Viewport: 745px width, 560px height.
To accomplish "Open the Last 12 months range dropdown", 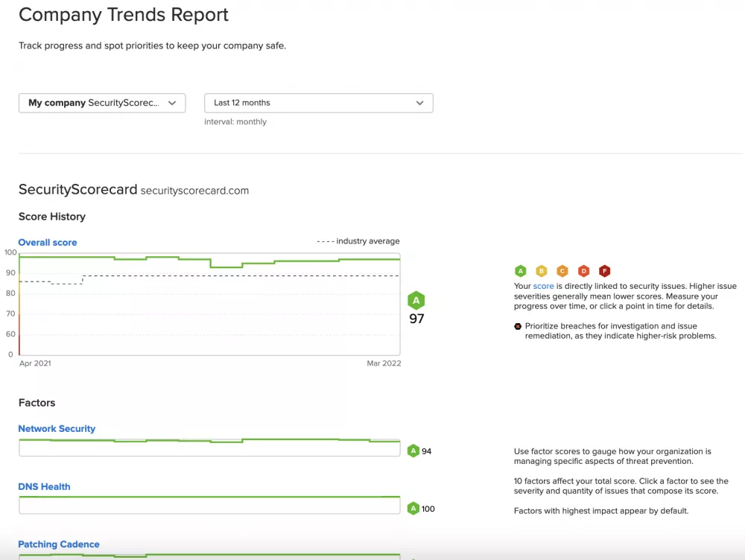I will 318,103.
